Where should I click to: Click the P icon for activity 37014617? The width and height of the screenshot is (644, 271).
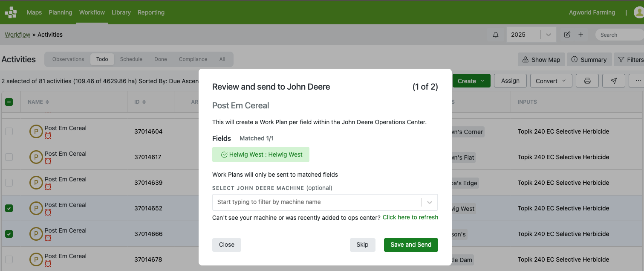[36, 157]
